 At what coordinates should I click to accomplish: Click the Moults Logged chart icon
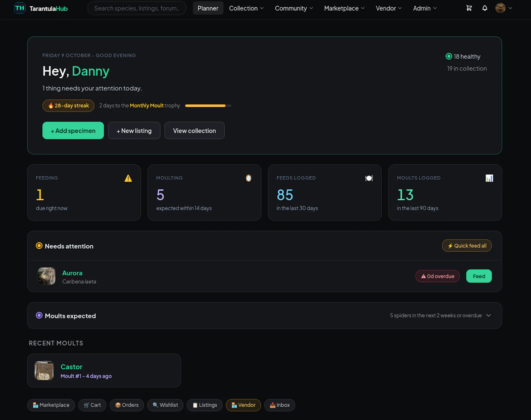(489, 178)
